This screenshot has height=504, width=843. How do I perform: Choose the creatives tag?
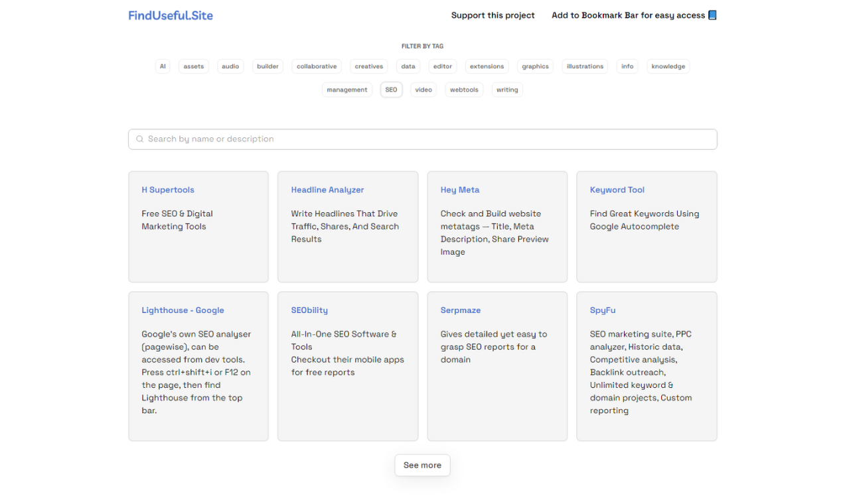point(369,66)
